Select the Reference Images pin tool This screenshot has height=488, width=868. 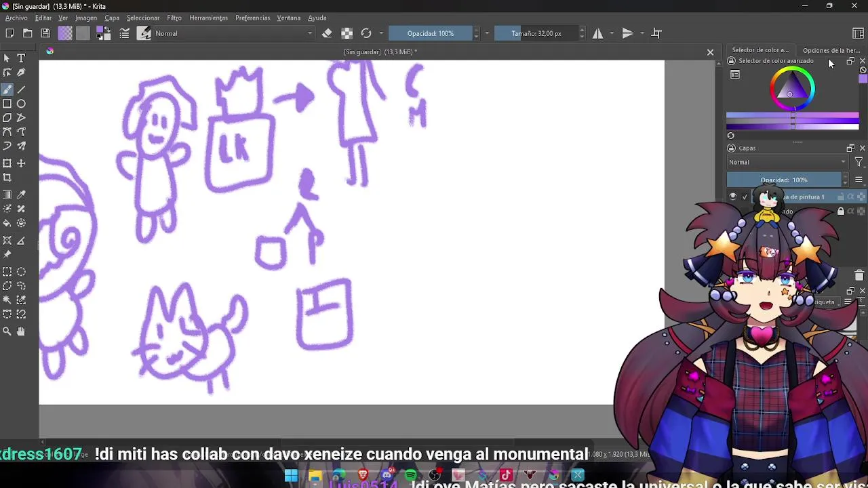[7, 255]
